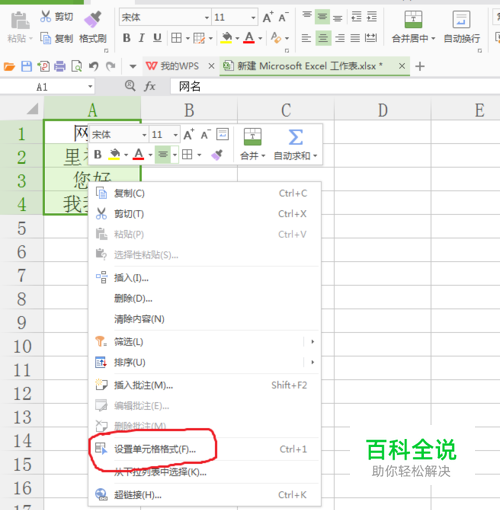
Task: Click the formula bar showing 网名
Action: click(x=335, y=87)
